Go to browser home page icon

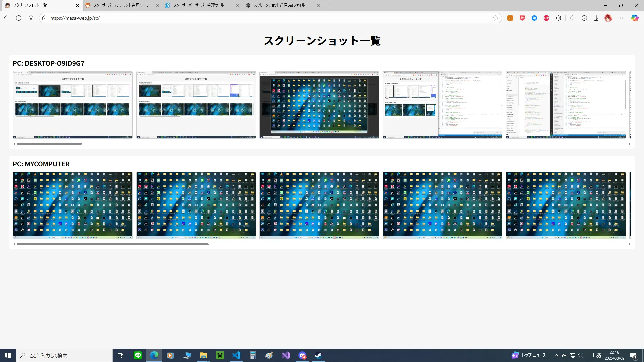click(x=31, y=18)
